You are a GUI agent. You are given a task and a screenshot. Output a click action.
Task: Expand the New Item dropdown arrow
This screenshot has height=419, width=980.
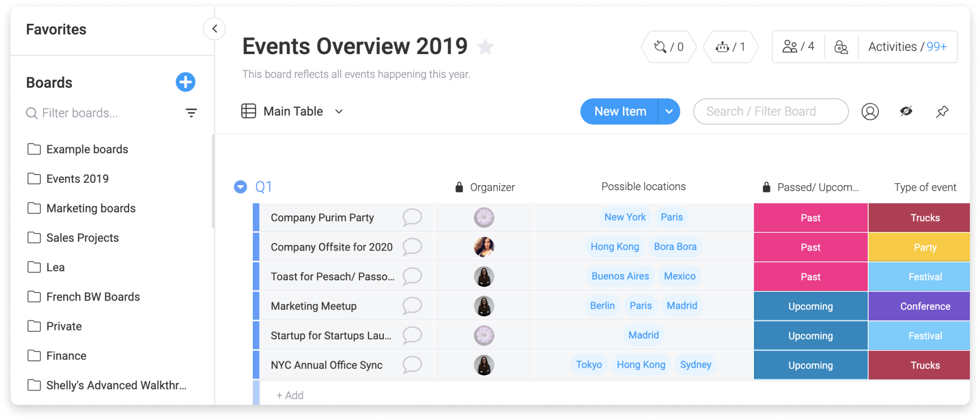(x=669, y=111)
